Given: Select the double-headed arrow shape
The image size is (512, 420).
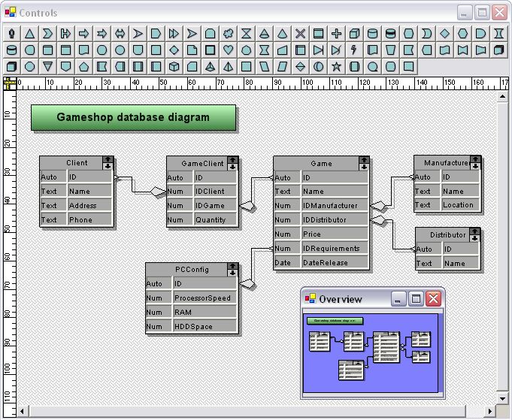Looking at the screenshot, I should pos(120,34).
